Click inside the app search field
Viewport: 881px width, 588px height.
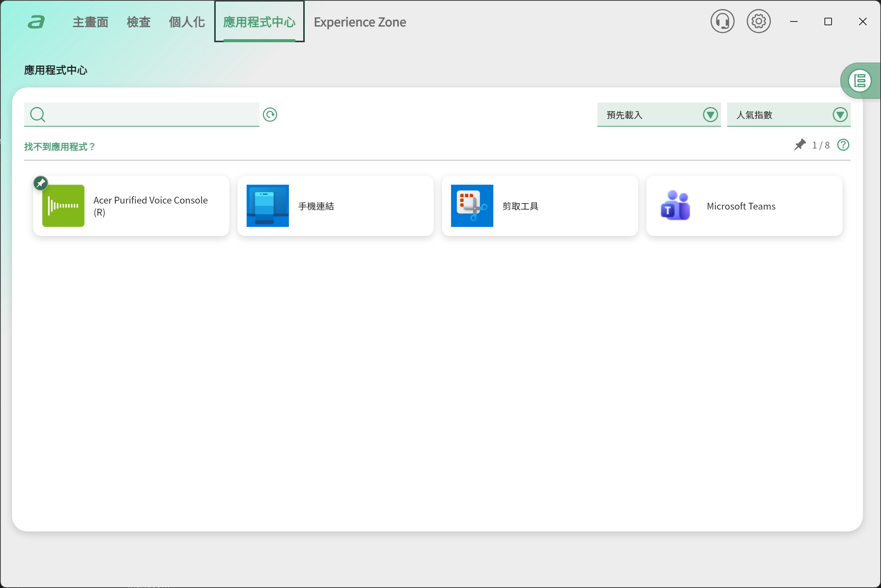pyautogui.click(x=151, y=115)
